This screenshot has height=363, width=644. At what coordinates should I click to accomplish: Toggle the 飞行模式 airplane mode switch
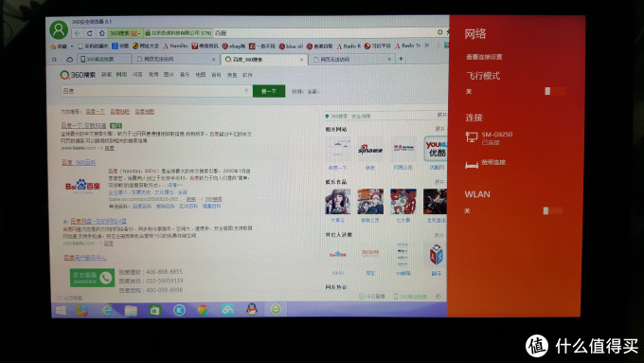point(555,91)
